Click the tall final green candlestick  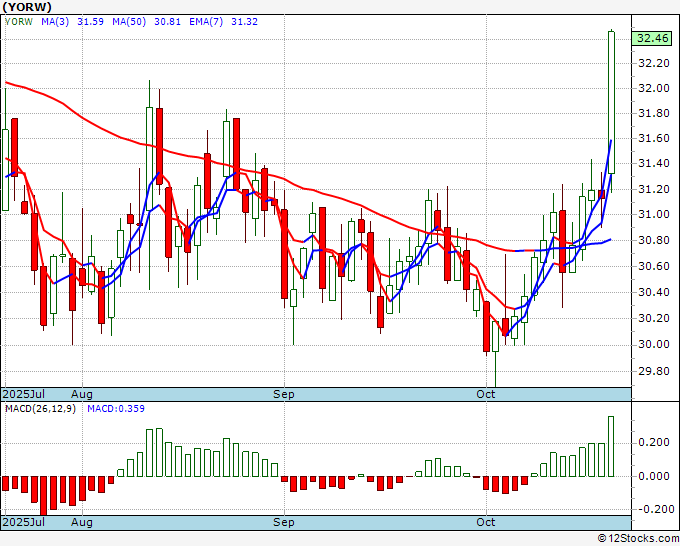(x=611, y=102)
